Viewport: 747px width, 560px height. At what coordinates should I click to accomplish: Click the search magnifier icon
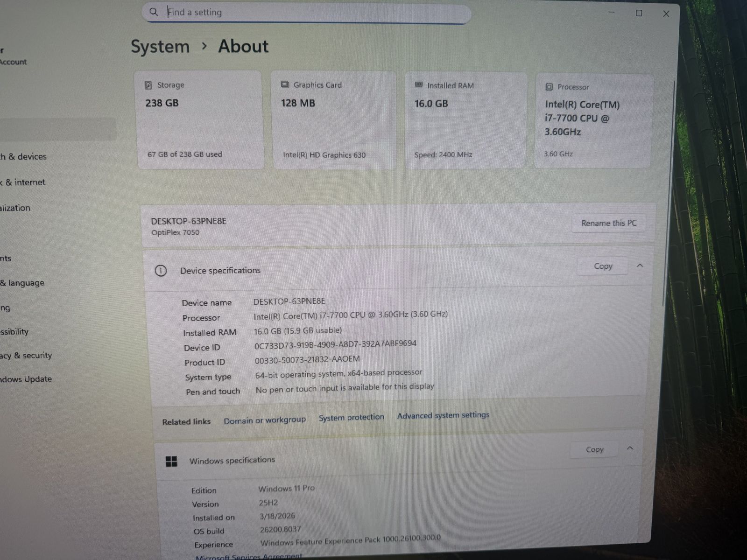coord(154,12)
